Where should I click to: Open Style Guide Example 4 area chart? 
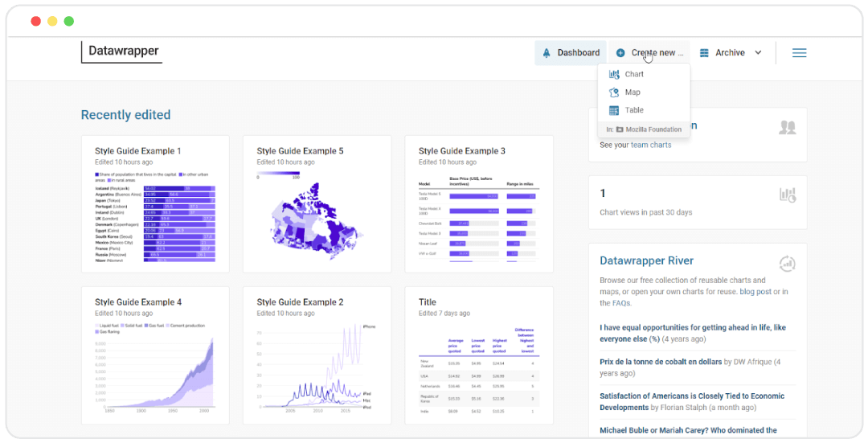[x=155, y=355]
